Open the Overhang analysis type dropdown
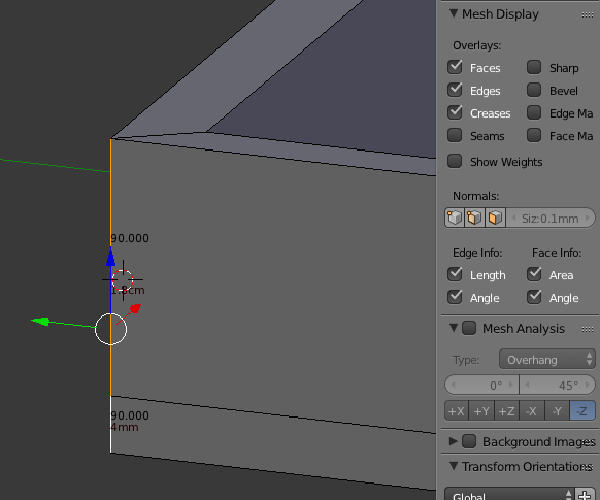Viewport: 600px width, 500px height. coord(547,360)
